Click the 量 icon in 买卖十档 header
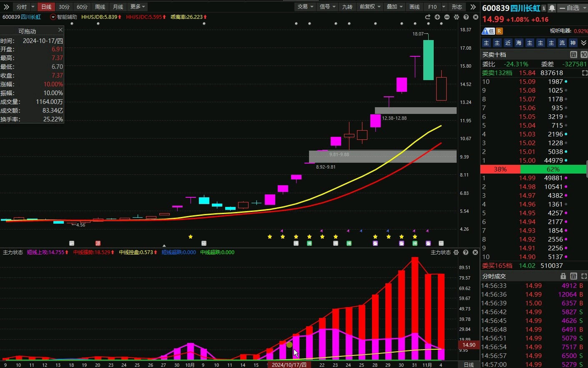 pos(573,55)
